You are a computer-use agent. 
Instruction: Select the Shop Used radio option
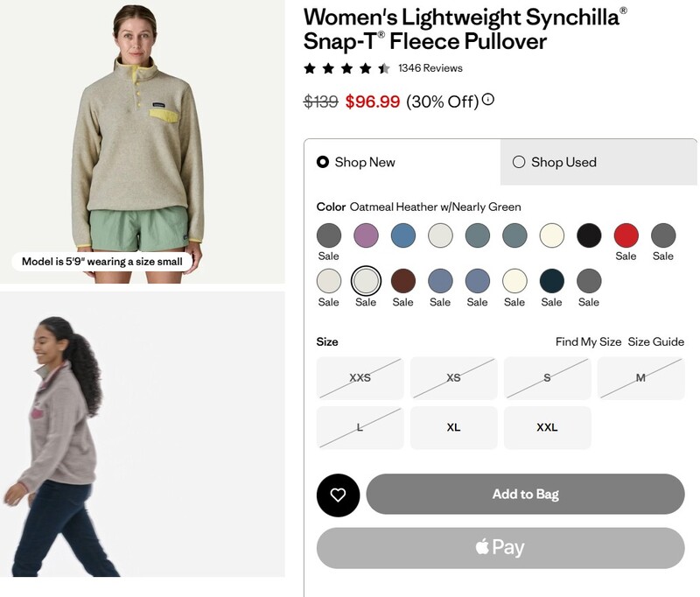[519, 162]
